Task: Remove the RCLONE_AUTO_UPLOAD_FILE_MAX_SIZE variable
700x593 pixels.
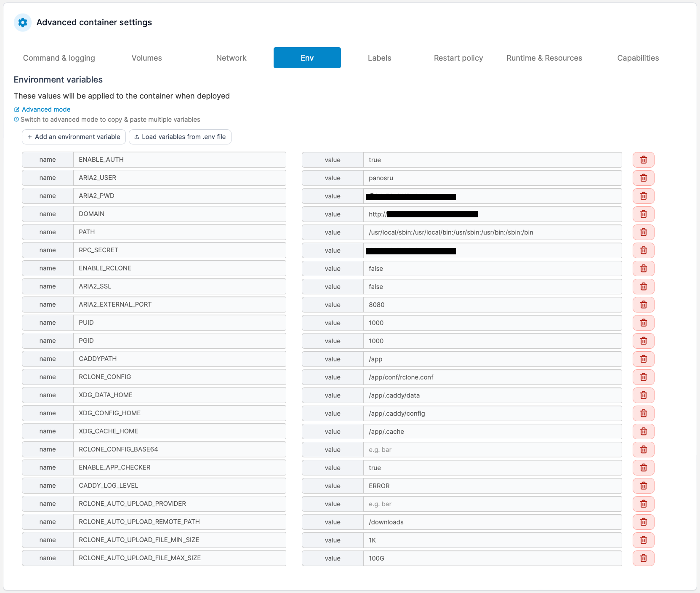Action: click(x=643, y=558)
